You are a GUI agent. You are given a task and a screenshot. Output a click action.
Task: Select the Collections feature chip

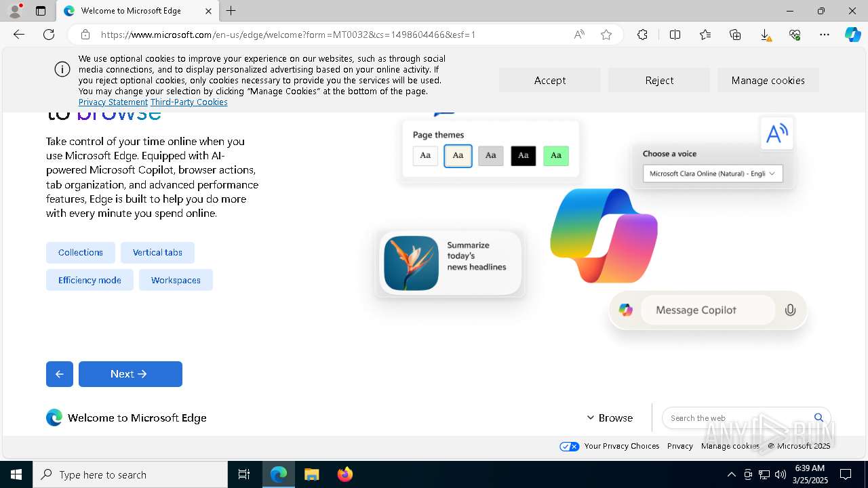pos(81,253)
